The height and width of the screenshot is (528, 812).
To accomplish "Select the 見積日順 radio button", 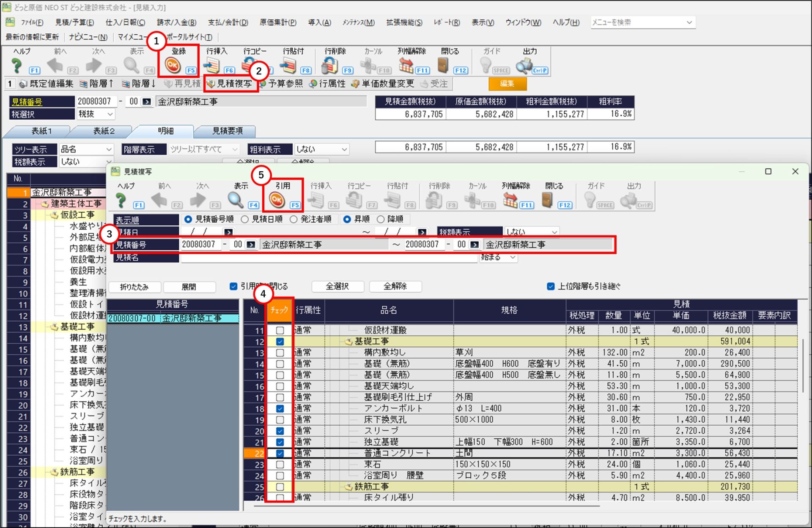I will [x=245, y=219].
